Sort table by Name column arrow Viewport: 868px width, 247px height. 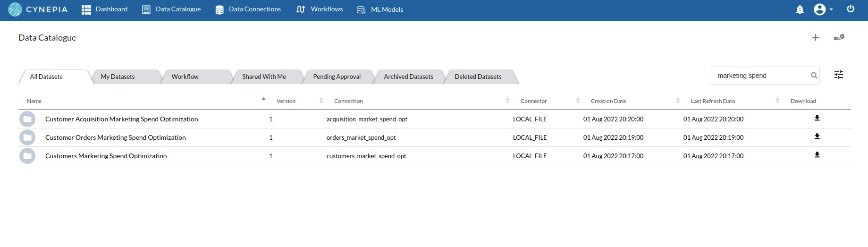tap(263, 99)
